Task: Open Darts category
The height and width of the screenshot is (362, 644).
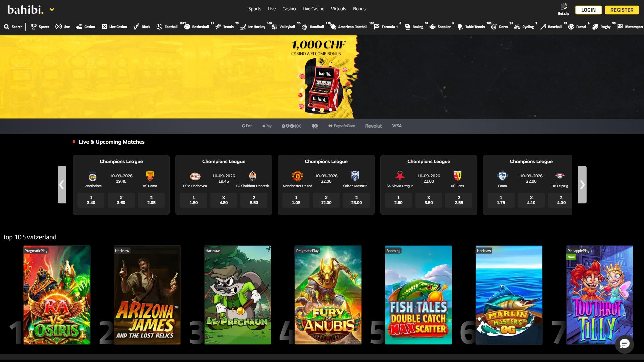Action: 499,27
